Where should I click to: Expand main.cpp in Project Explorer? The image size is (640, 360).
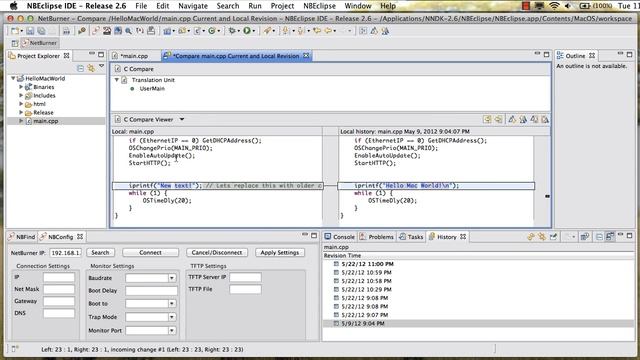[x=21, y=121]
